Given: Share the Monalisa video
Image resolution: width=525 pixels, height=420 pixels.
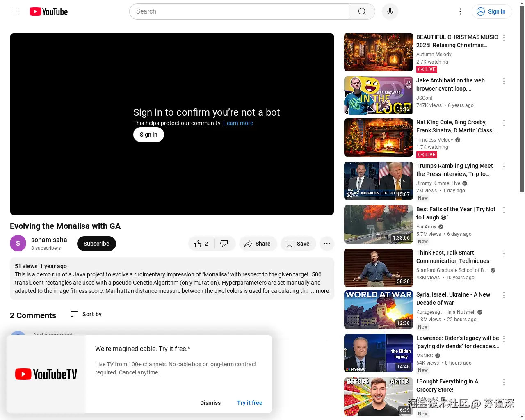Looking at the screenshot, I should [x=258, y=244].
